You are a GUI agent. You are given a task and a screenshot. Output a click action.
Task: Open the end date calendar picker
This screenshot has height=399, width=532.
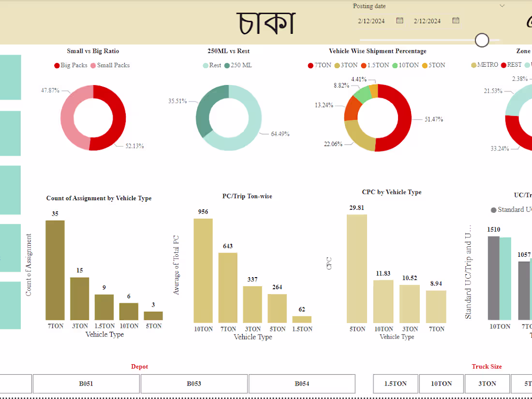[x=455, y=21]
